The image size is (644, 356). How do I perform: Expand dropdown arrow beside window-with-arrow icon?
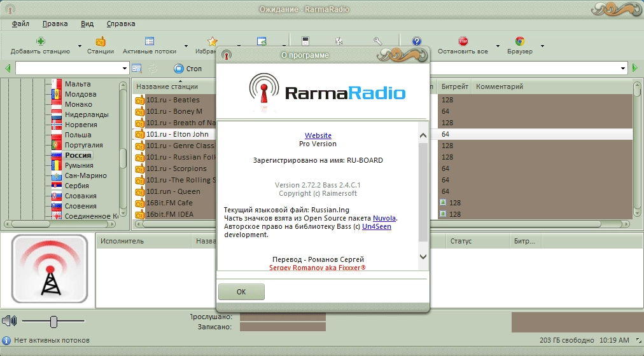[x=284, y=46]
